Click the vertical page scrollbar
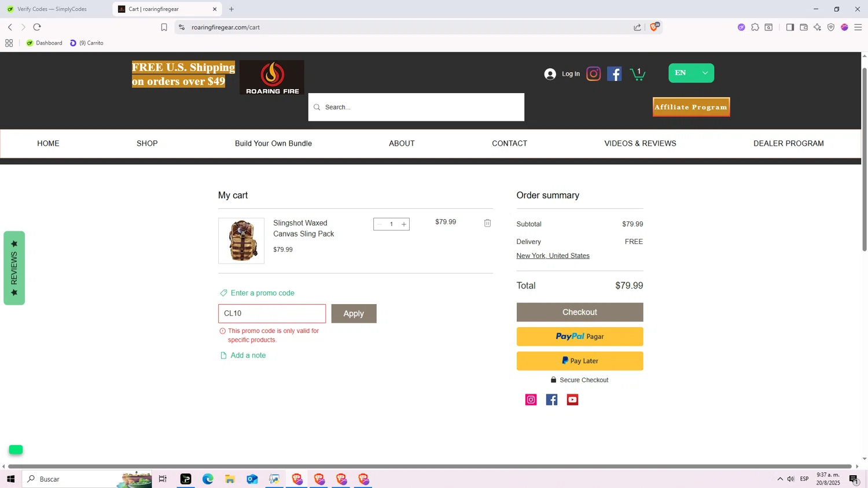Screen dimensions: 868x488 point(864,159)
